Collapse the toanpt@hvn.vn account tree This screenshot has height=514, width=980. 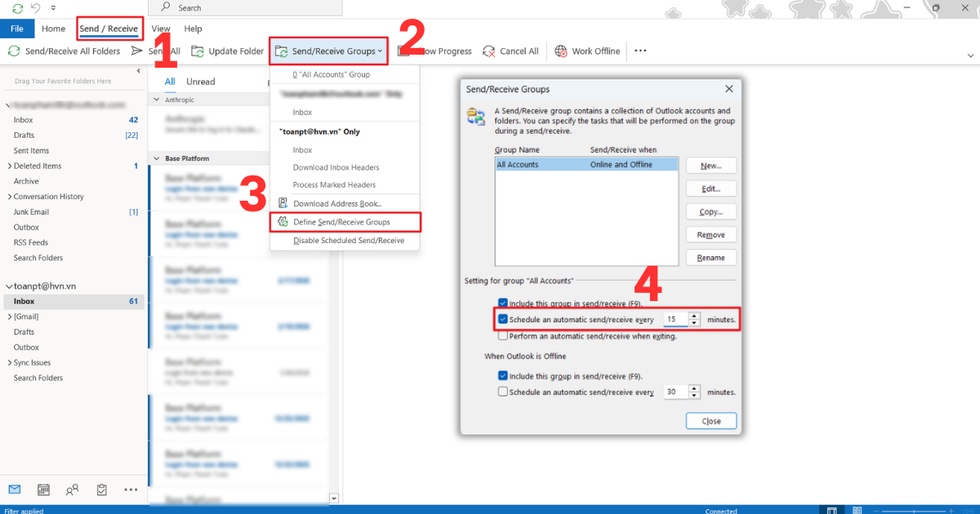[9, 286]
